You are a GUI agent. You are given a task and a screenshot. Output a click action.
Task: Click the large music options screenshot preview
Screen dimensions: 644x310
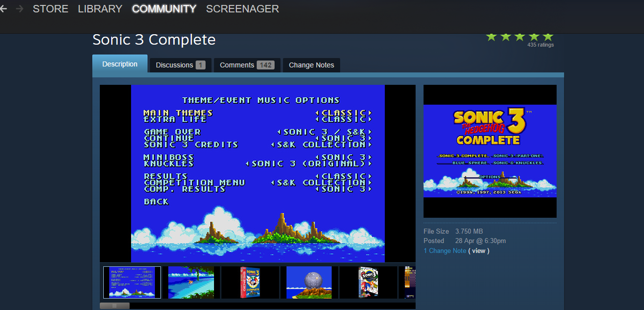coord(258,174)
